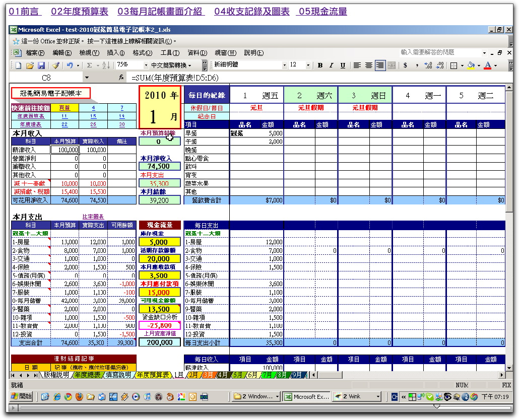Image resolution: width=519 pixels, height=420 pixels.
Task: Click the New workbook icon
Action: click(19, 65)
